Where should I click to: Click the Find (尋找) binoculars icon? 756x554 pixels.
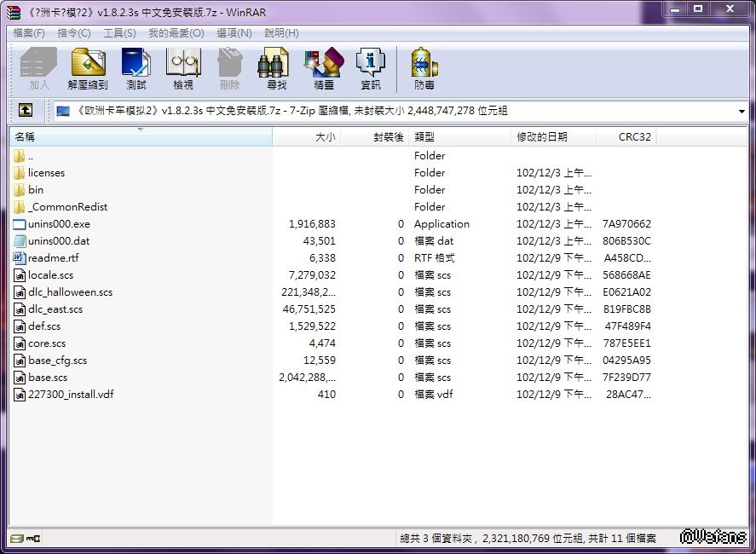276,68
